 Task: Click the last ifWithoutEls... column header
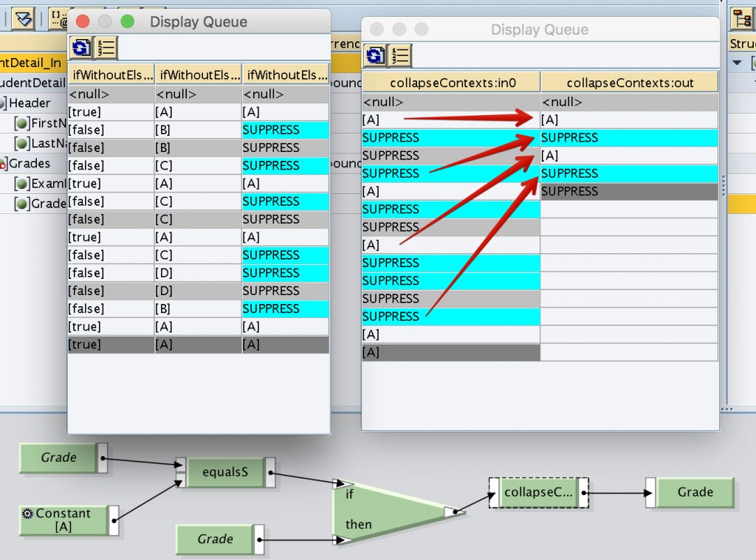[x=286, y=75]
